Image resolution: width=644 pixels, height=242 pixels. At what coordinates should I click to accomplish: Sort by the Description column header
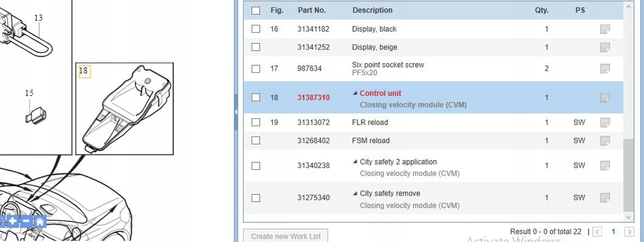pyautogui.click(x=372, y=10)
